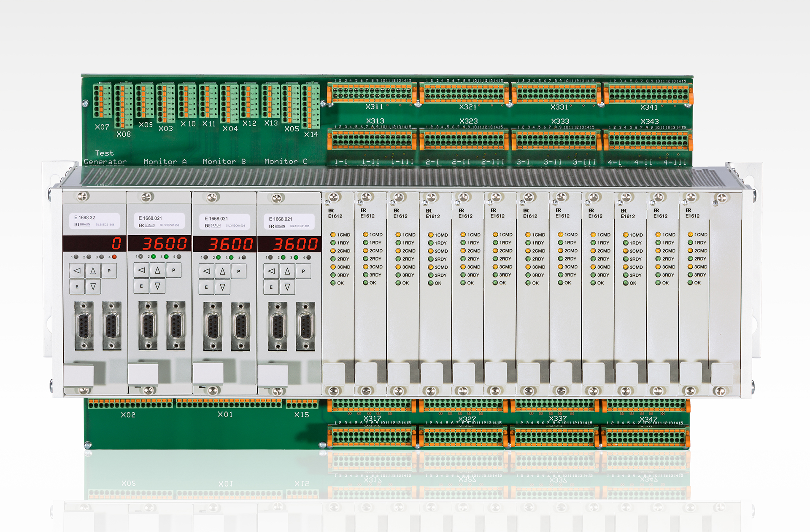Hit the P key on the E 1698.32 module
Image resolution: width=810 pixels, height=532 pixels.
click(x=109, y=271)
